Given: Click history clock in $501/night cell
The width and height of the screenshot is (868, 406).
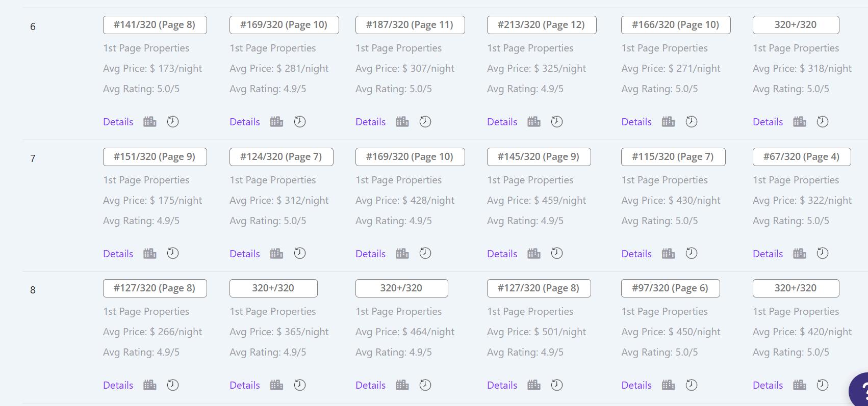Looking at the screenshot, I should click(557, 385).
